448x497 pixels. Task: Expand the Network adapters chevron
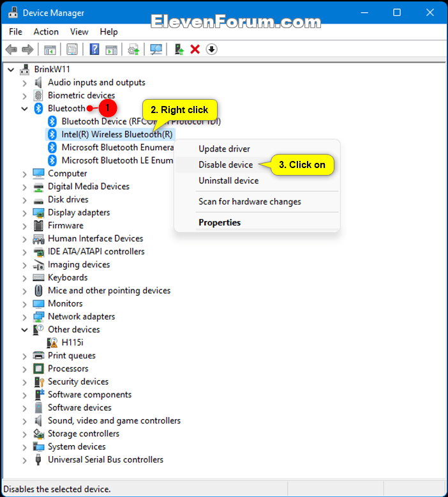(25, 317)
